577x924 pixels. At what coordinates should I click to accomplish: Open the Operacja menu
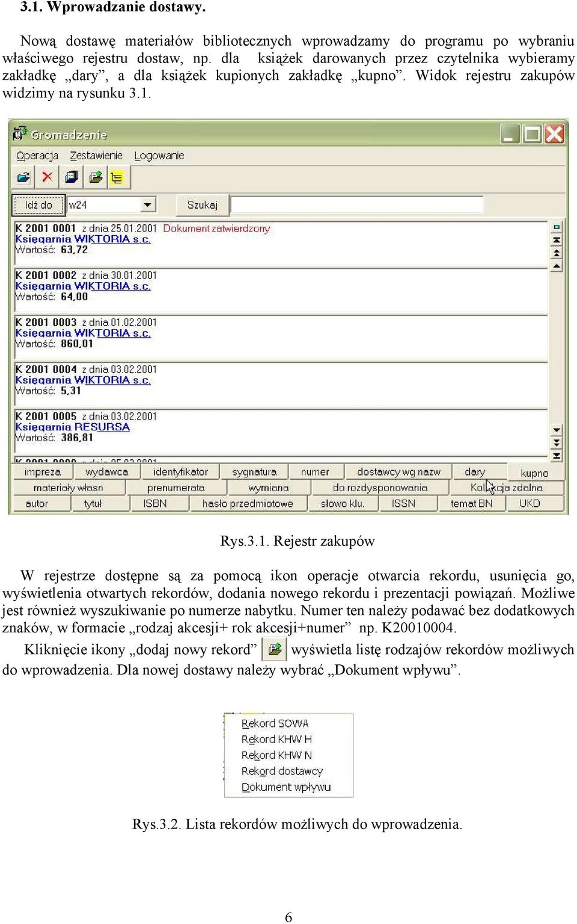tap(37, 156)
